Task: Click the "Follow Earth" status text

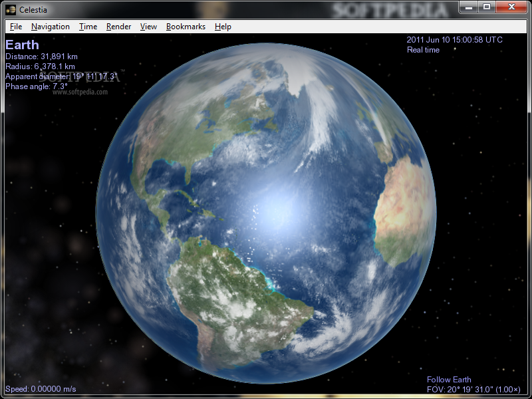Action: [x=449, y=380]
